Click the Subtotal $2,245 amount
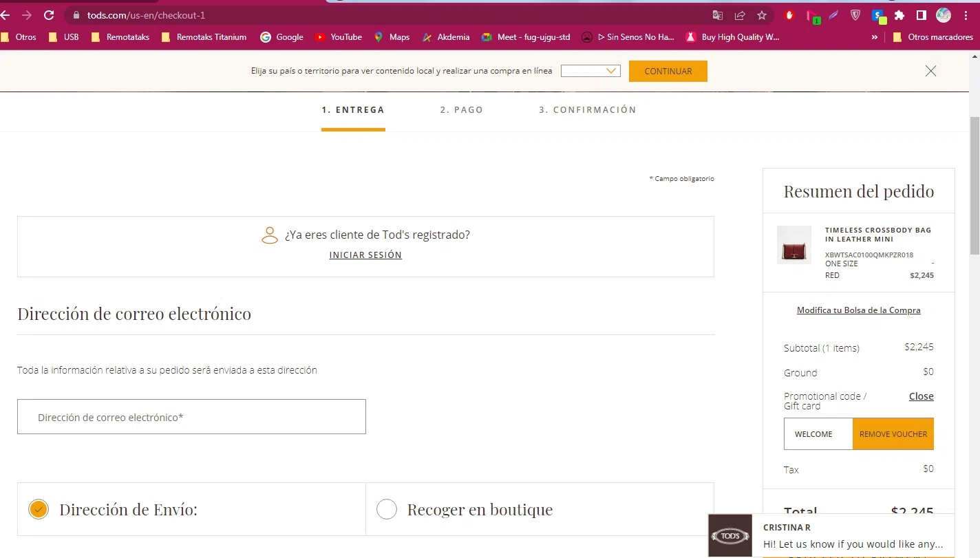The width and height of the screenshot is (980, 558). [919, 347]
